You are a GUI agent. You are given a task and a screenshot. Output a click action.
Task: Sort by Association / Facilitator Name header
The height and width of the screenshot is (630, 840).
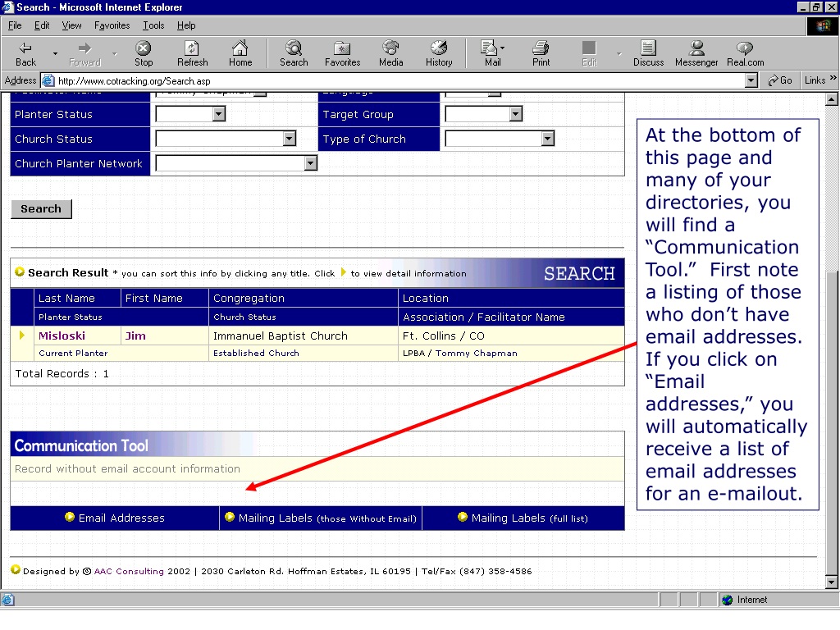click(484, 317)
